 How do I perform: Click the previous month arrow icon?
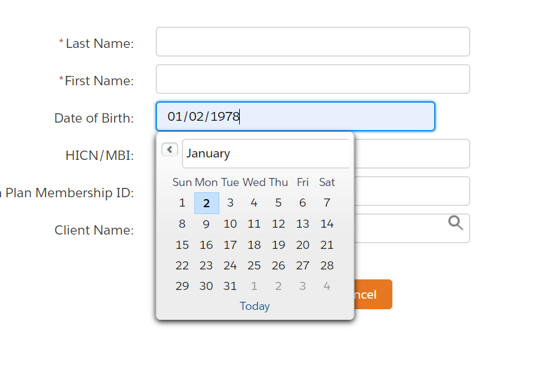(x=169, y=150)
